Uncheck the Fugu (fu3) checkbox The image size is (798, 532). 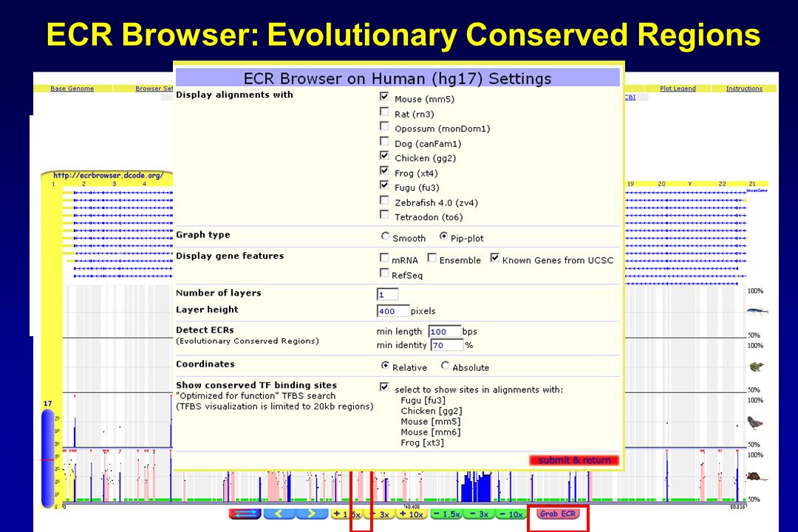pos(384,185)
